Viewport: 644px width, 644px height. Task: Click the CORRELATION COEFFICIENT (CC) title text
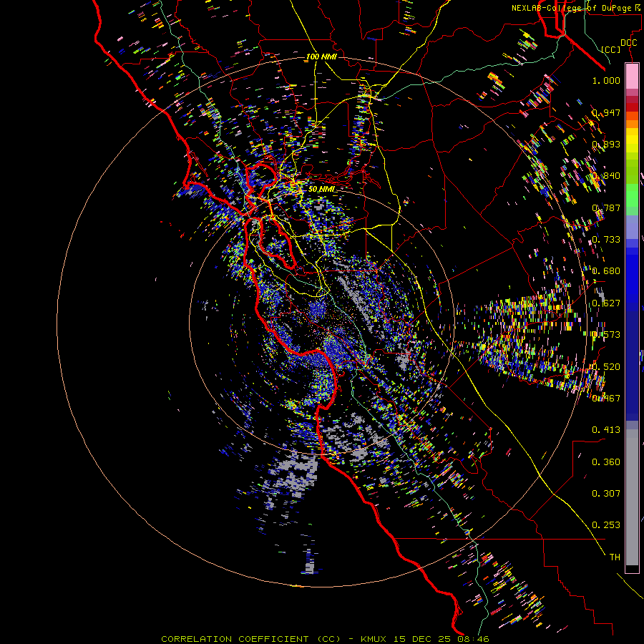[x=251, y=639]
